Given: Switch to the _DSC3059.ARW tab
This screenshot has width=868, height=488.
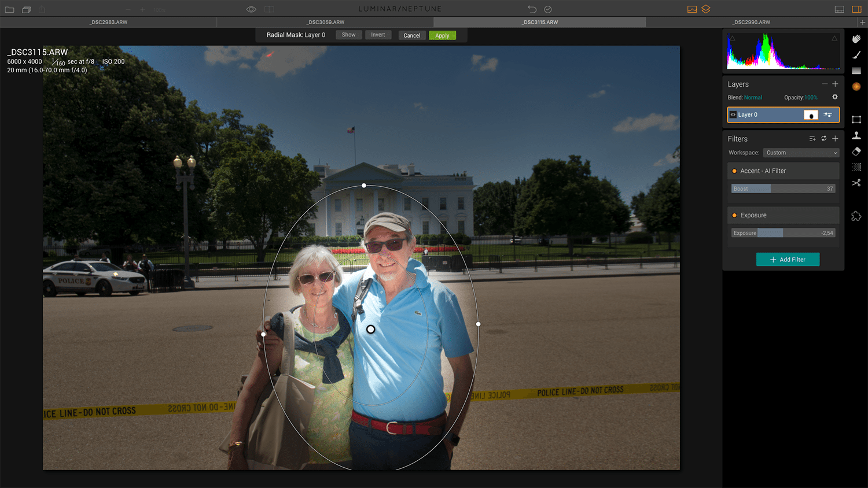Looking at the screenshot, I should 326,22.
